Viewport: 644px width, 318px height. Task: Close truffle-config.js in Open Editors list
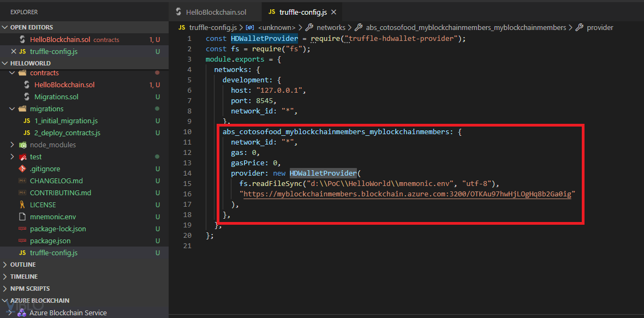click(14, 52)
